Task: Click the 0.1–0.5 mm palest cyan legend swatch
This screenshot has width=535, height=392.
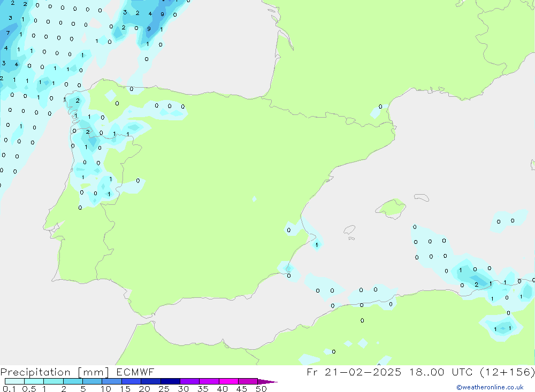Action: [14, 381]
